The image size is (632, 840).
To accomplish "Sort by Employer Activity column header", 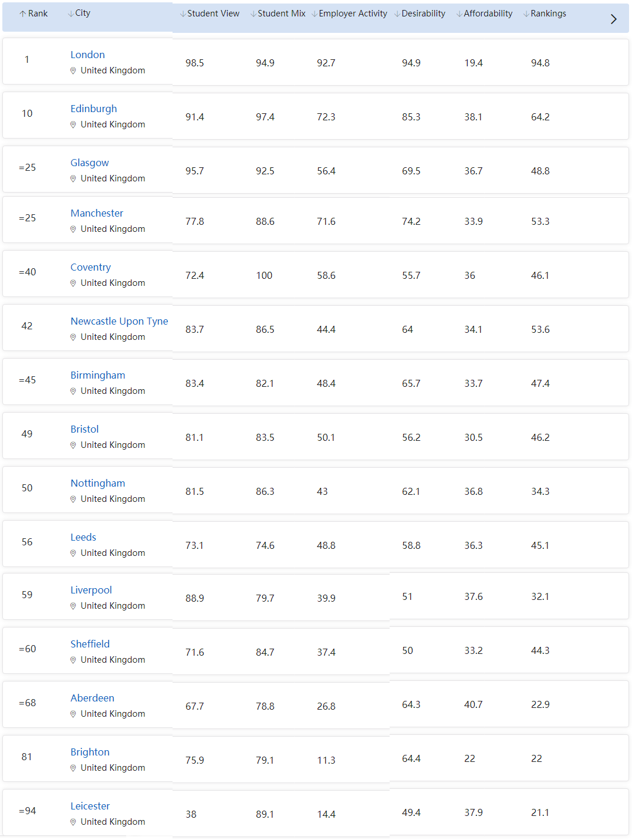I will click(353, 14).
